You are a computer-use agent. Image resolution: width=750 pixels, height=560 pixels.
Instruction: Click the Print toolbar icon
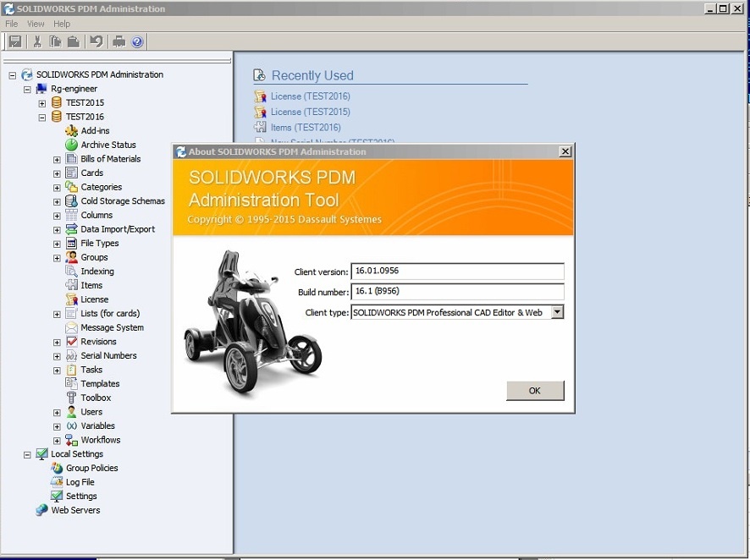point(119,41)
